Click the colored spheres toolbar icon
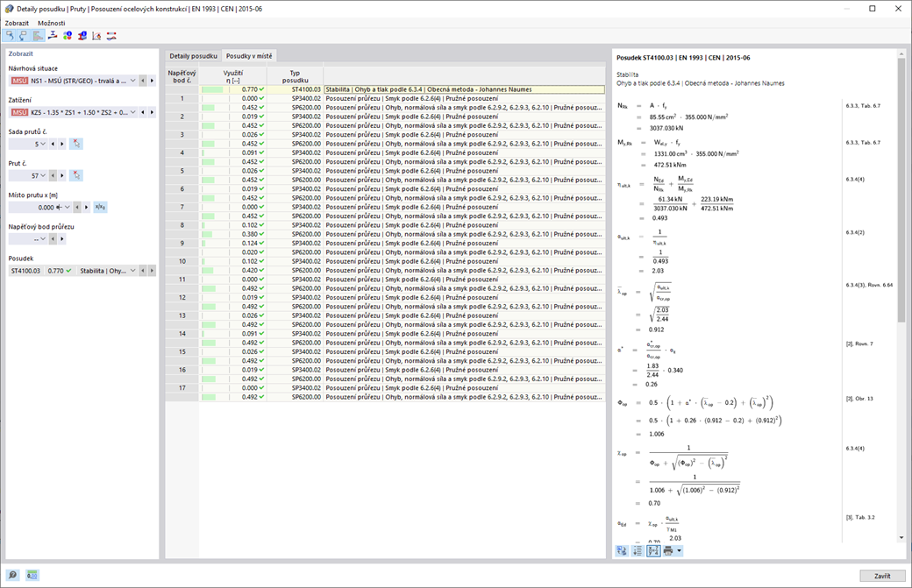This screenshot has width=912, height=588. pos(68,35)
